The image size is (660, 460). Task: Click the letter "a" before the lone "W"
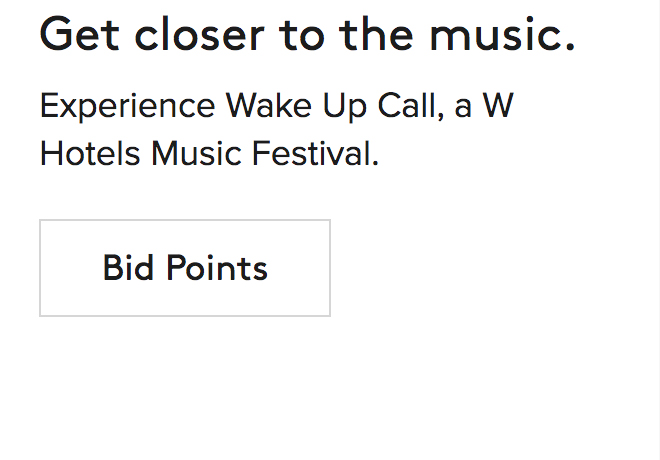click(463, 107)
